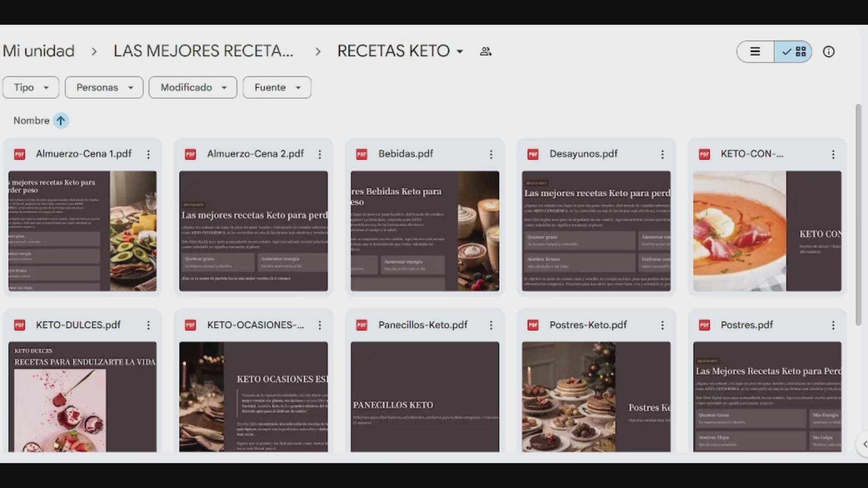
Task: Open the three-dot menu for Almuerzo-Cena 2.pdf
Action: [x=320, y=154]
